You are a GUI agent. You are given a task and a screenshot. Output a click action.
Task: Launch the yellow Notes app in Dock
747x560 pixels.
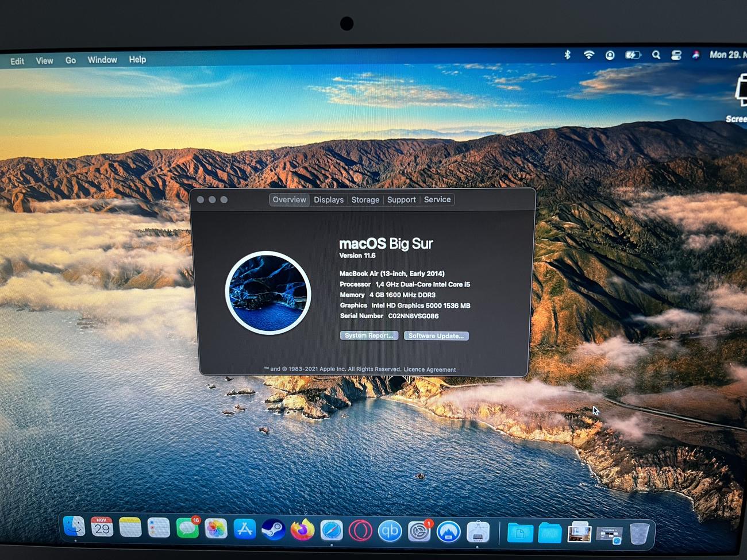(130, 528)
